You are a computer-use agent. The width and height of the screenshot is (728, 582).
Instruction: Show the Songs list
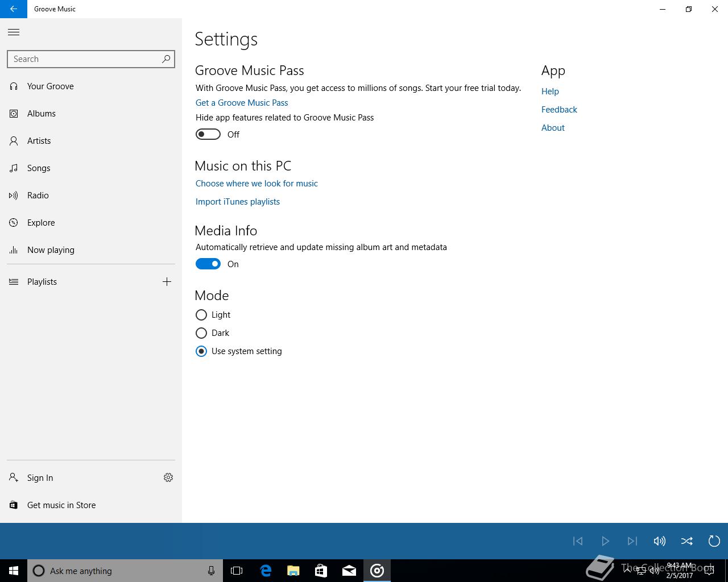pos(91,168)
